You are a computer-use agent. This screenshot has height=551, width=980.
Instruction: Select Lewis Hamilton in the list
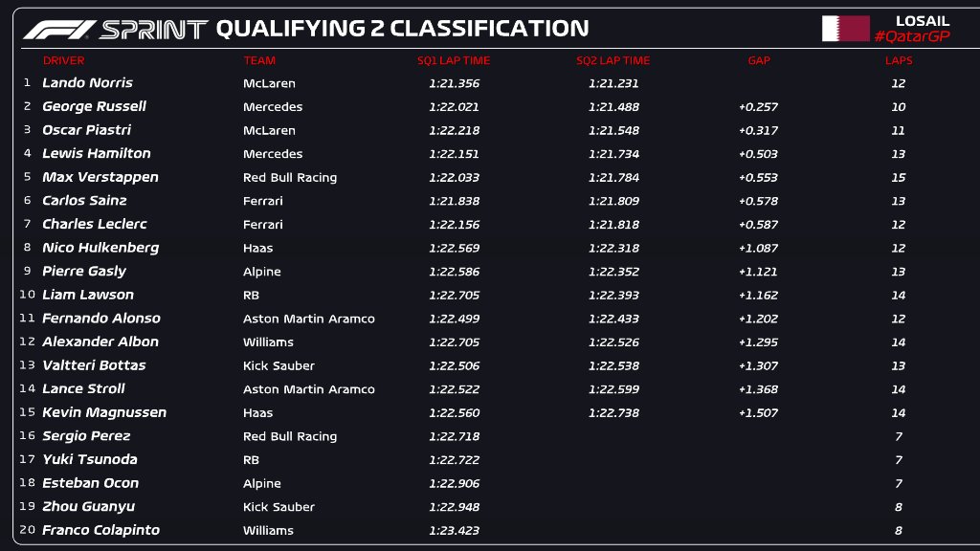click(96, 153)
